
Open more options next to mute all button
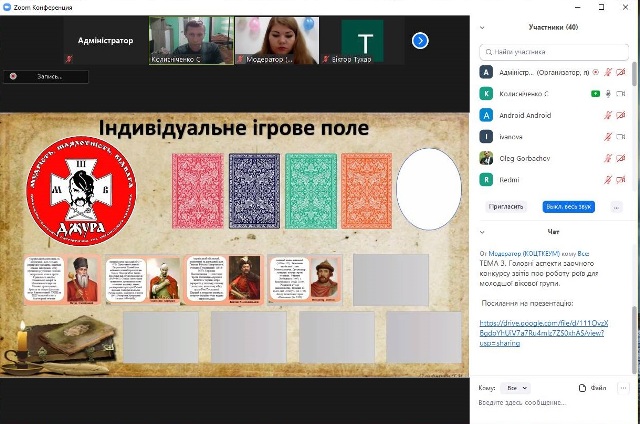point(616,206)
